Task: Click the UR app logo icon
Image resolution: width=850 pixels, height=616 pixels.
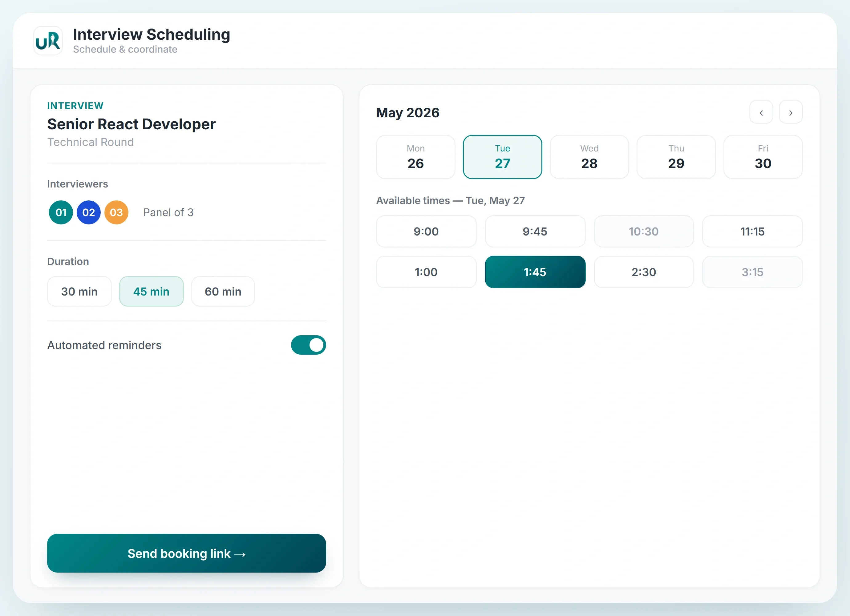Action: click(x=48, y=40)
